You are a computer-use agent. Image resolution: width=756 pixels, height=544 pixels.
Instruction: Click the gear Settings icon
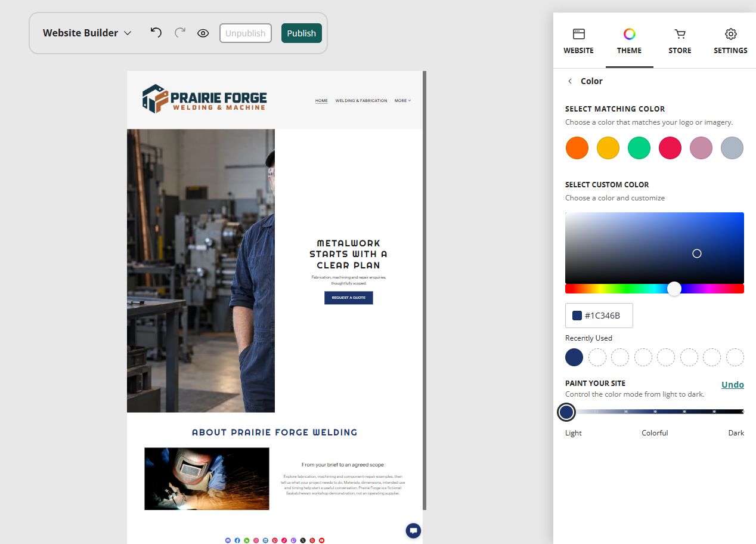730,34
